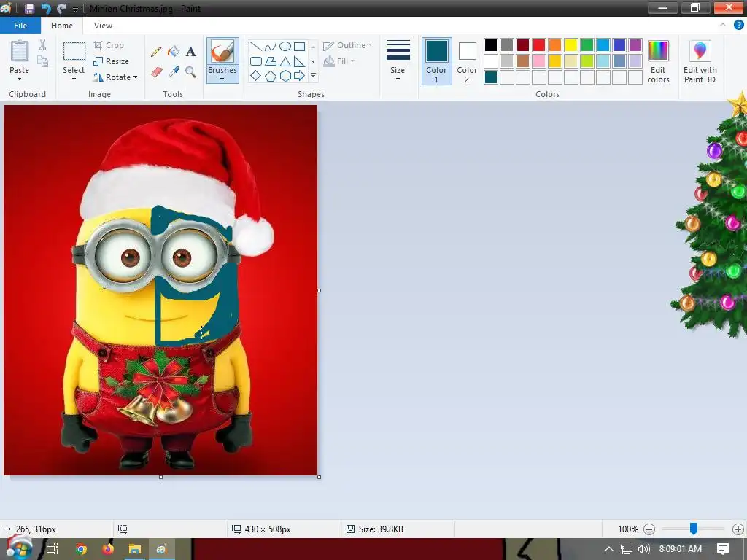Select the Fill with color bucket tool

pyautogui.click(x=174, y=52)
